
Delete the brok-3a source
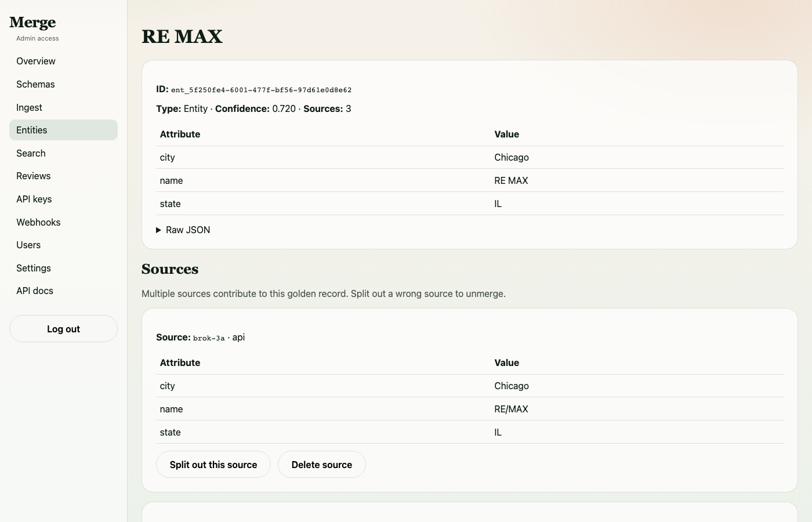[x=322, y=465]
